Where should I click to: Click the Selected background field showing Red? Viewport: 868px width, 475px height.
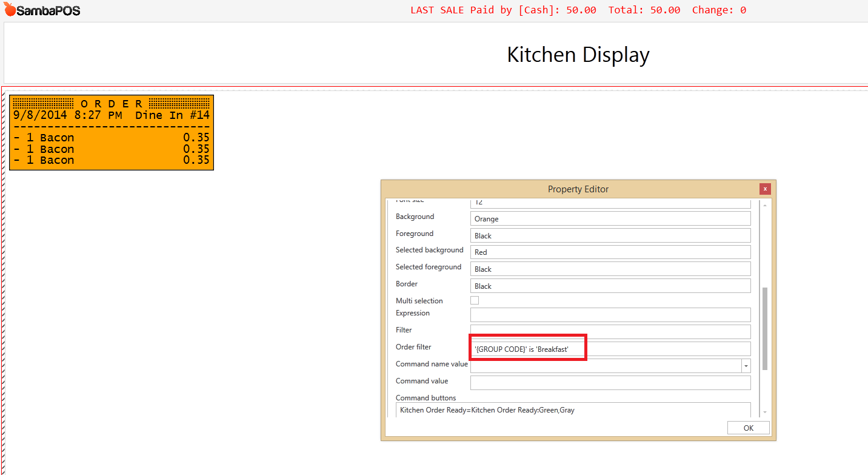pyautogui.click(x=610, y=252)
